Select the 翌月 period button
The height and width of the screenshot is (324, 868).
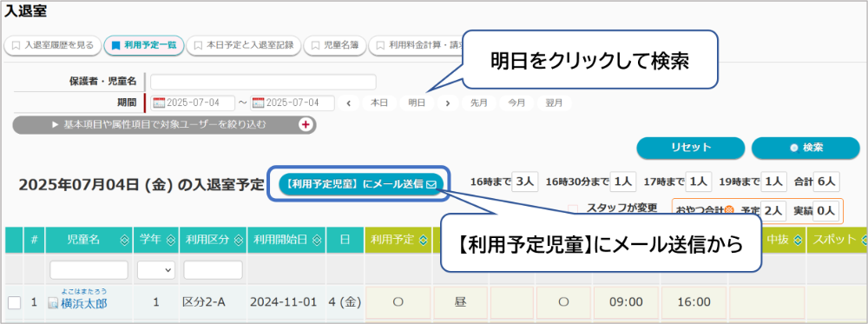coord(554,103)
